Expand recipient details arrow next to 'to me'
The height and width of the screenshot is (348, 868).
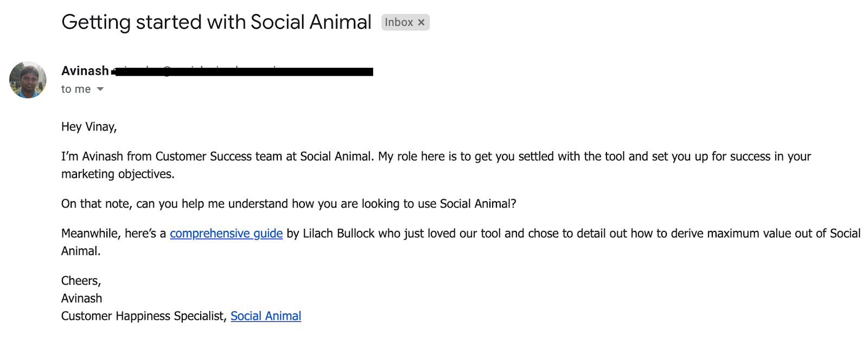(x=100, y=89)
